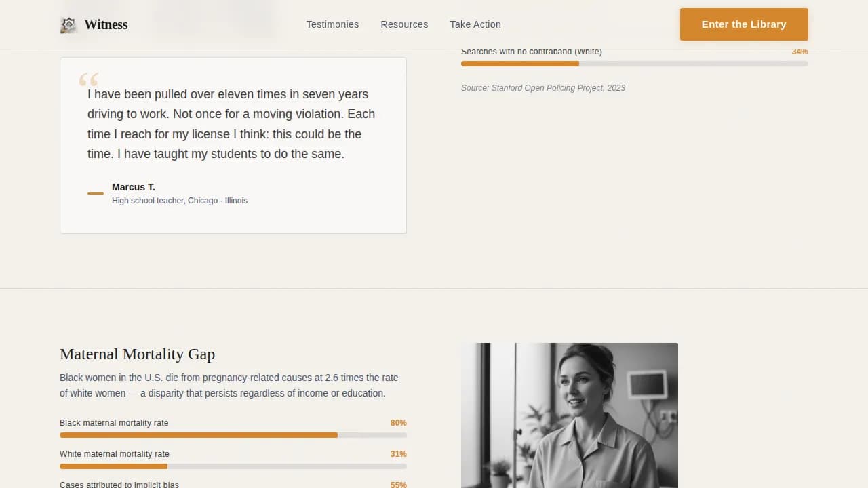Click the Stanford Open Policing Project source text
868x488 pixels.
(542, 88)
